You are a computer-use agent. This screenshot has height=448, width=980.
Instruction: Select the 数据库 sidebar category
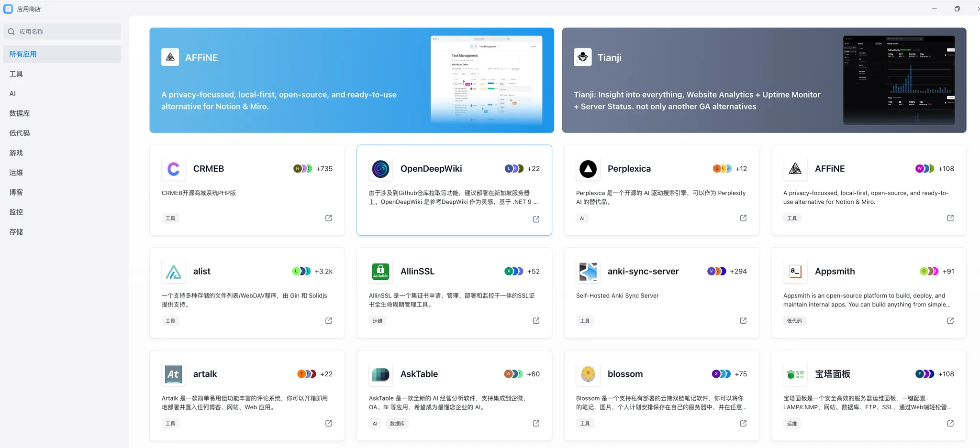pyautogui.click(x=20, y=113)
